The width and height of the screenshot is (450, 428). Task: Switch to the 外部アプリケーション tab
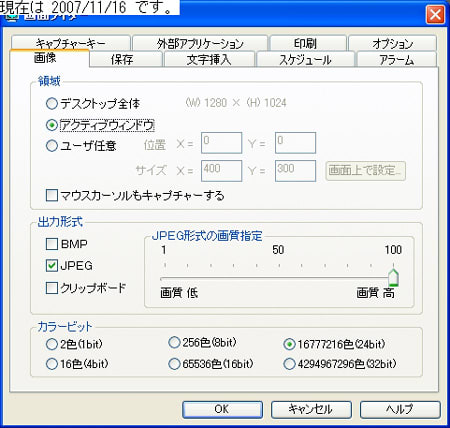point(200,43)
